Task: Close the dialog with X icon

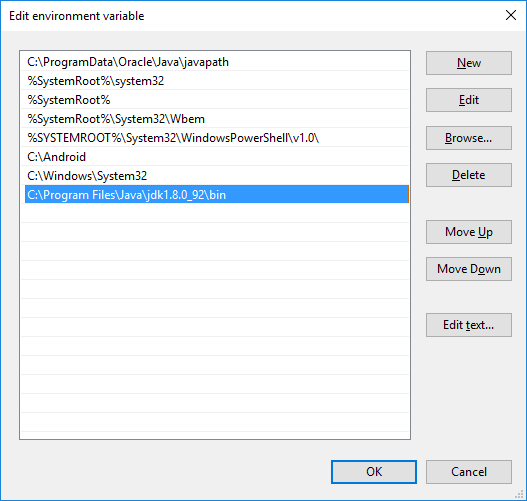Action: coord(511,15)
